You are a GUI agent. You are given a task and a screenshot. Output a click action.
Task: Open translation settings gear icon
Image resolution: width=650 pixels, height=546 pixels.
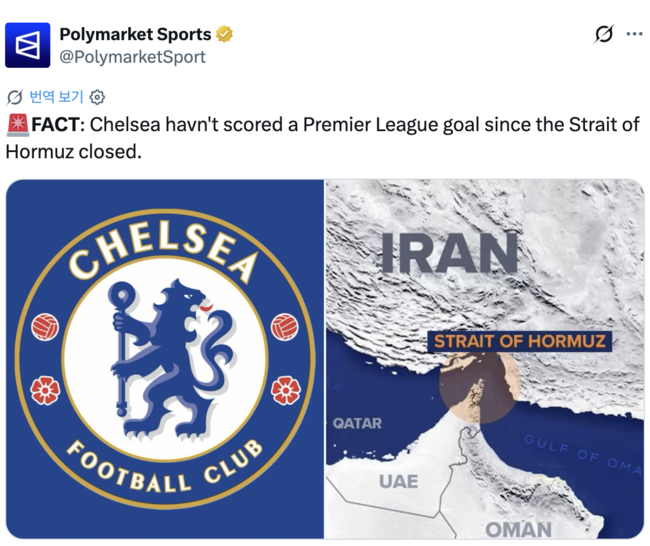pos(97,97)
